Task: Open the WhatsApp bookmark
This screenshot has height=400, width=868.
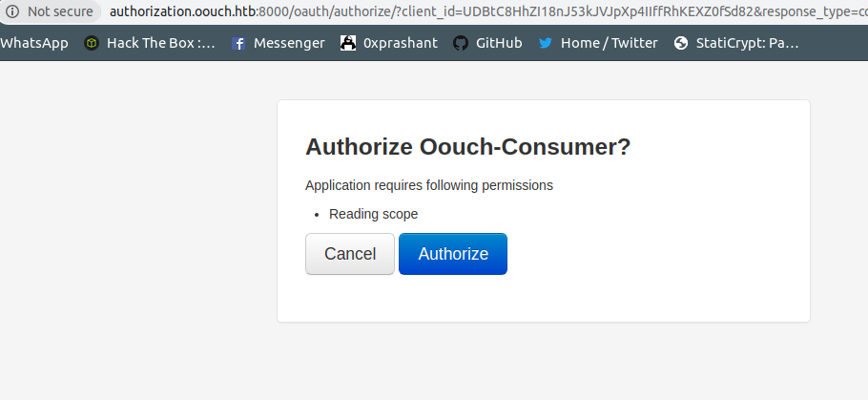Action: pos(34,43)
